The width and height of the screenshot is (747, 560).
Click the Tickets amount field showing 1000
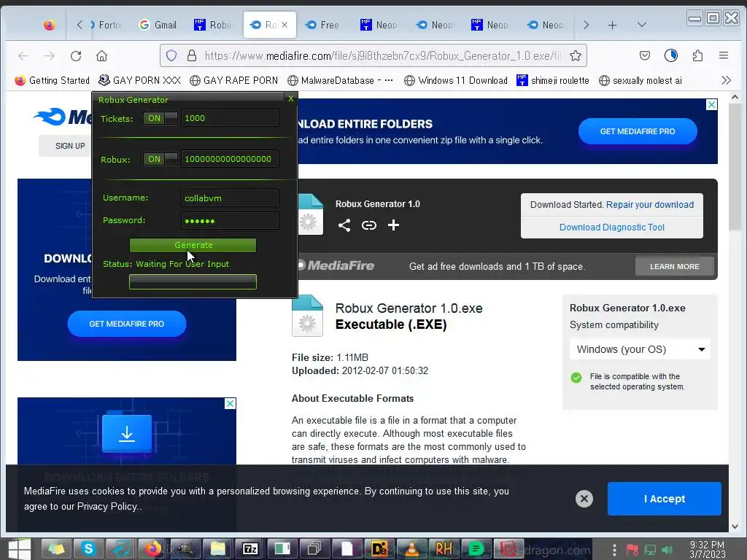pos(230,118)
